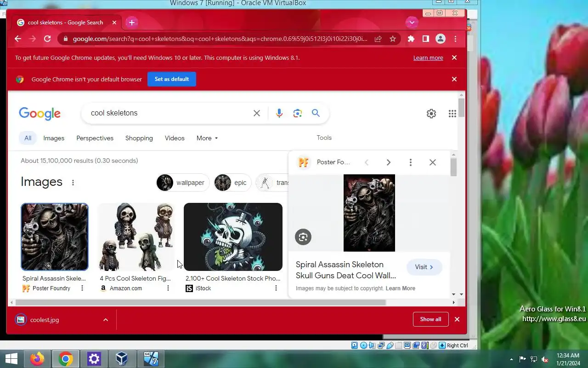Open Lens search on the preview image
Viewport: 588px width, 368px height.
click(303, 237)
